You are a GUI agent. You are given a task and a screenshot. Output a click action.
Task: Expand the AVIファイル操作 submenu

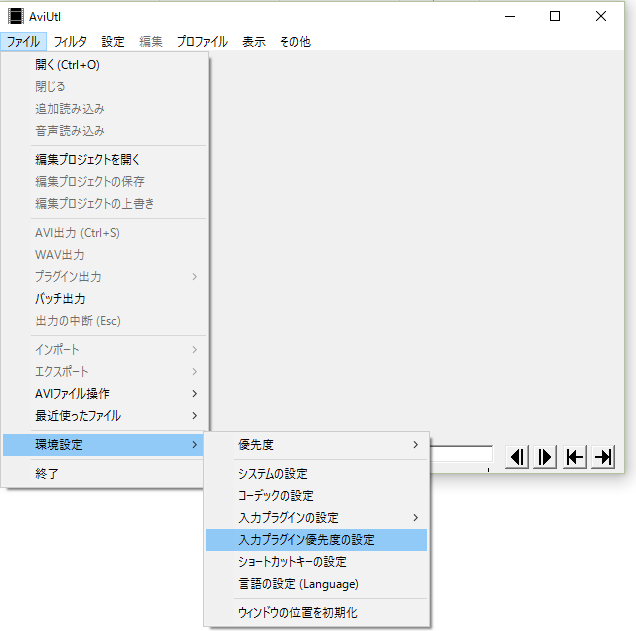(105, 394)
